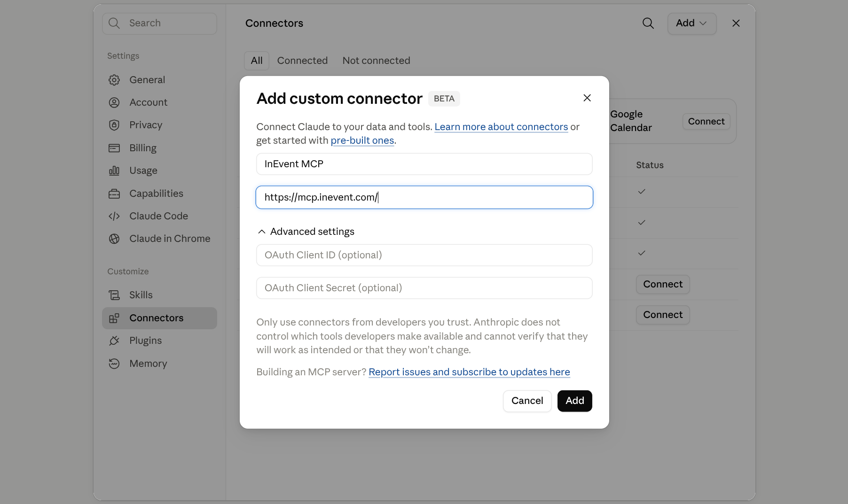
Task: Switch to the Not connected tab
Action: (377, 61)
